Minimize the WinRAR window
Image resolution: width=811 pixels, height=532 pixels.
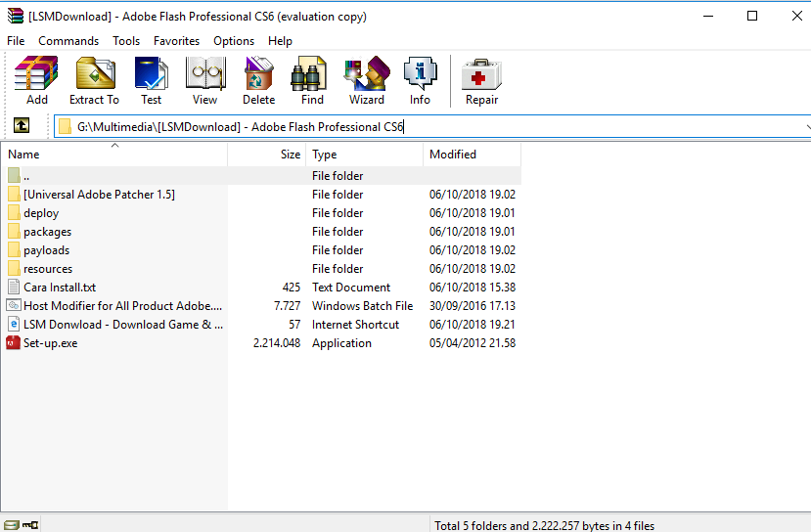pyautogui.click(x=708, y=16)
